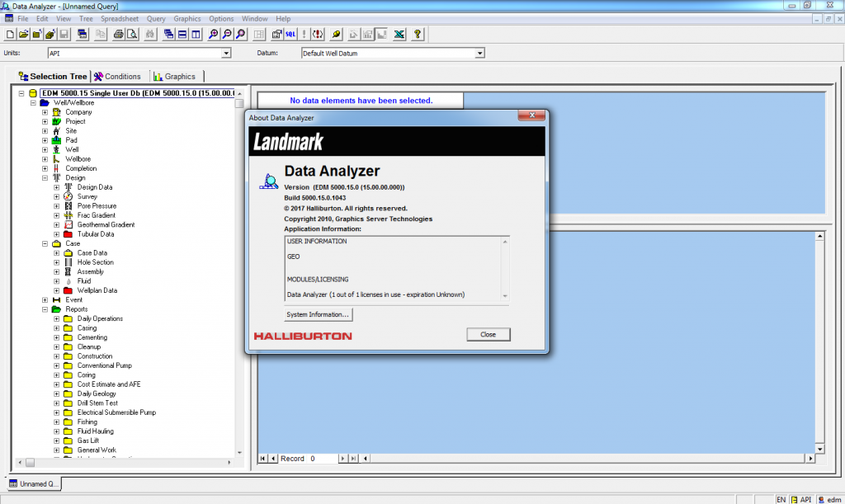Click the green Excel export icon
Image resolution: width=845 pixels, height=504 pixels.
399,35
